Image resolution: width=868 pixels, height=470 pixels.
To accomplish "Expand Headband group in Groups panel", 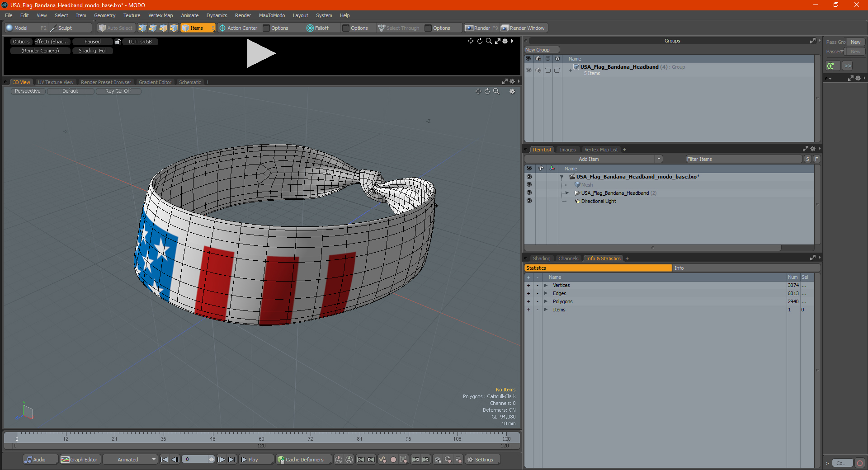I will pyautogui.click(x=570, y=70).
